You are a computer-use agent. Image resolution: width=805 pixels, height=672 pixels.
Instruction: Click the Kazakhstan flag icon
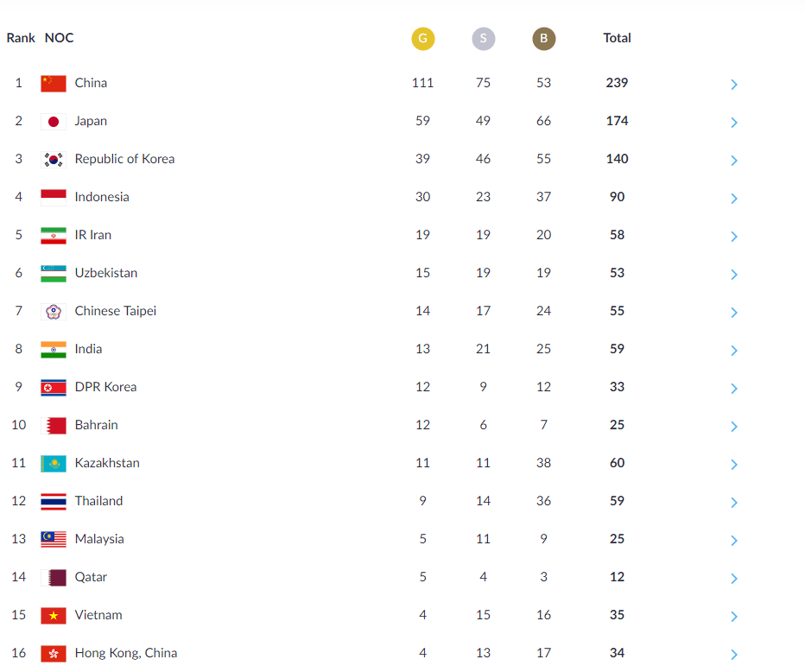tap(54, 463)
